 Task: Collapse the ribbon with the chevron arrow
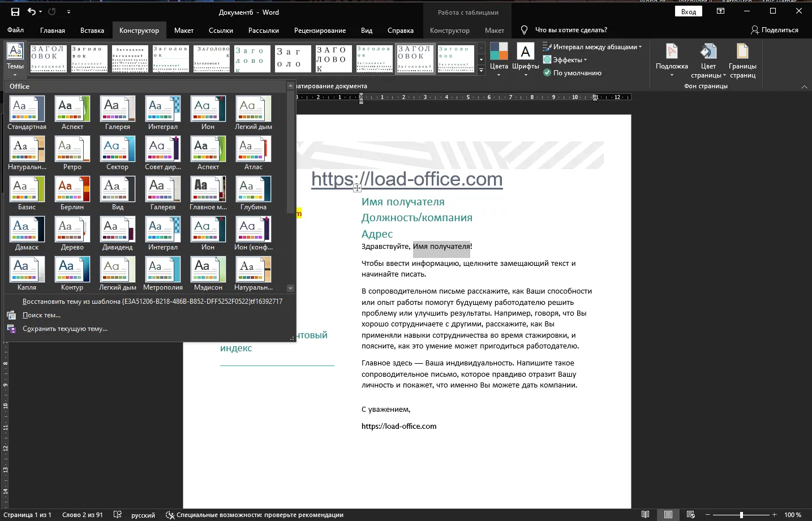click(804, 87)
